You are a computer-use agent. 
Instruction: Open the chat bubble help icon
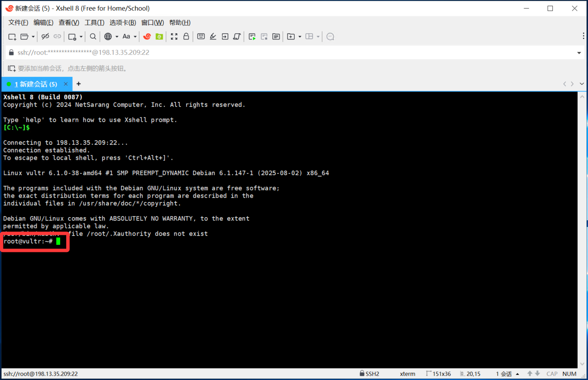pos(330,37)
